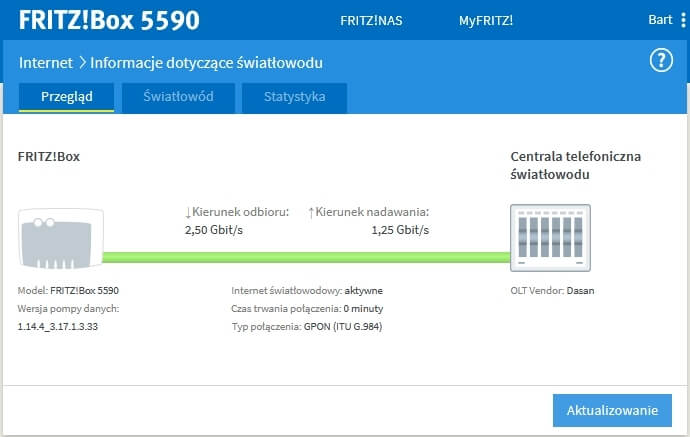Image resolution: width=690 pixels, height=437 pixels.
Task: Open FRITZ!NAS from the header
Action: click(371, 21)
